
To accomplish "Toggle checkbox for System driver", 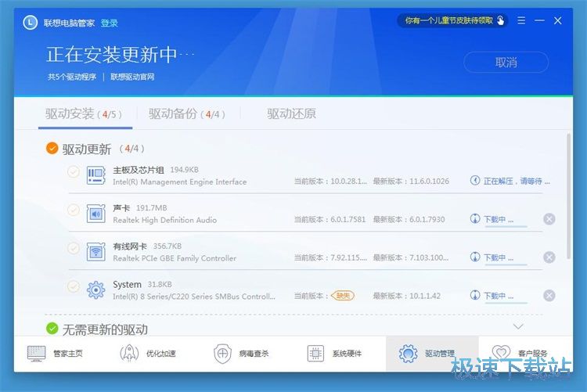I will [x=74, y=286].
